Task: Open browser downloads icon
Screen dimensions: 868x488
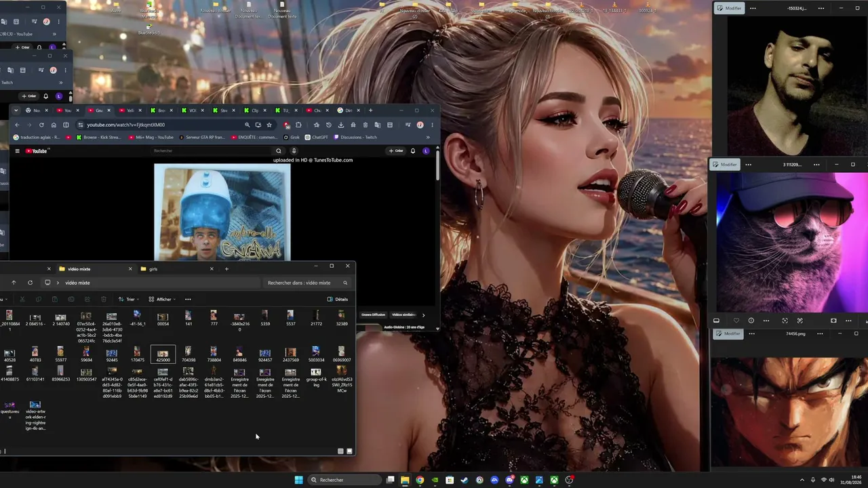Action: (x=341, y=125)
